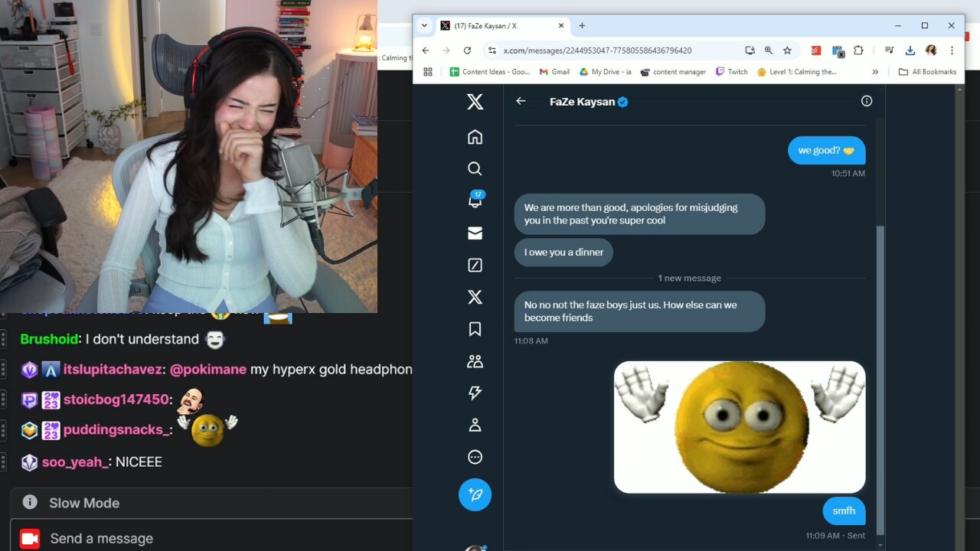Open Gmail bookmark
Viewport: 980px width, 551px height.
point(554,72)
